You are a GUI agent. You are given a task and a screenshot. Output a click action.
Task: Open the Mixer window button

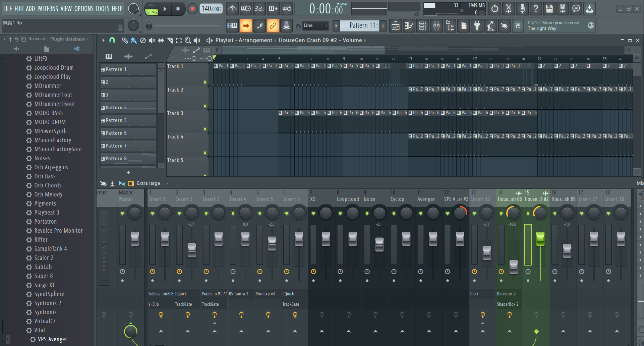436,25
